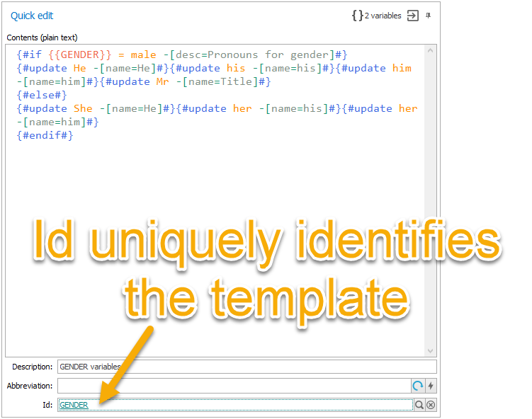Click the 'Contents (plain text)' label
Viewport: 532px width, 419px height.
(x=42, y=38)
